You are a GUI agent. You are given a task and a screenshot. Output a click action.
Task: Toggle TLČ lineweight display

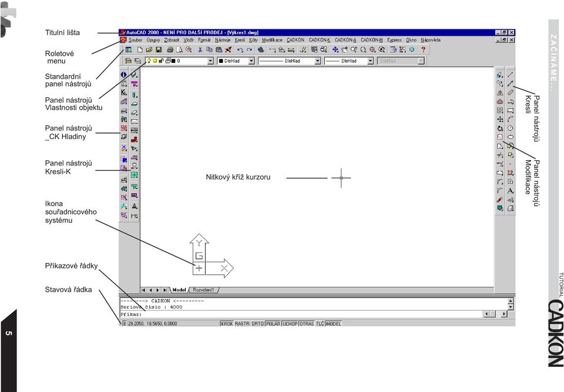click(x=320, y=324)
